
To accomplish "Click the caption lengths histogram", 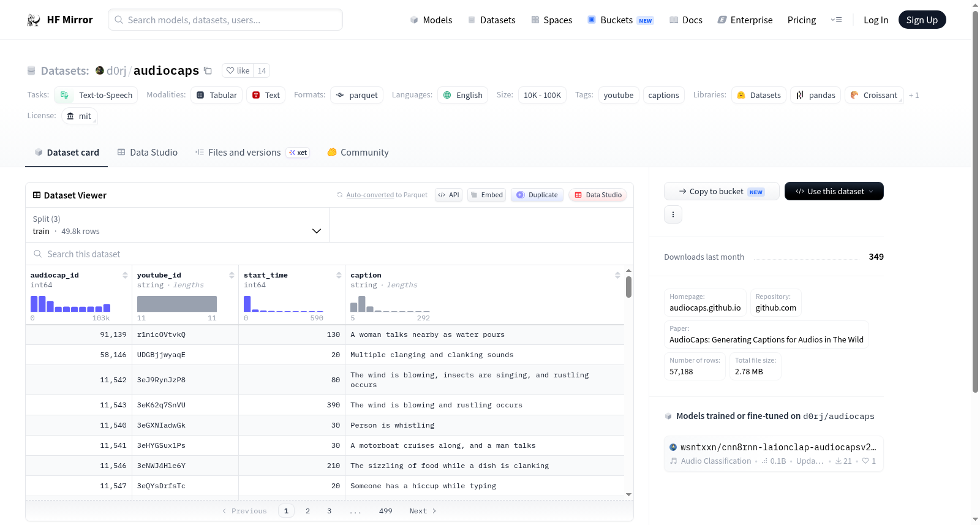I will click(390, 304).
